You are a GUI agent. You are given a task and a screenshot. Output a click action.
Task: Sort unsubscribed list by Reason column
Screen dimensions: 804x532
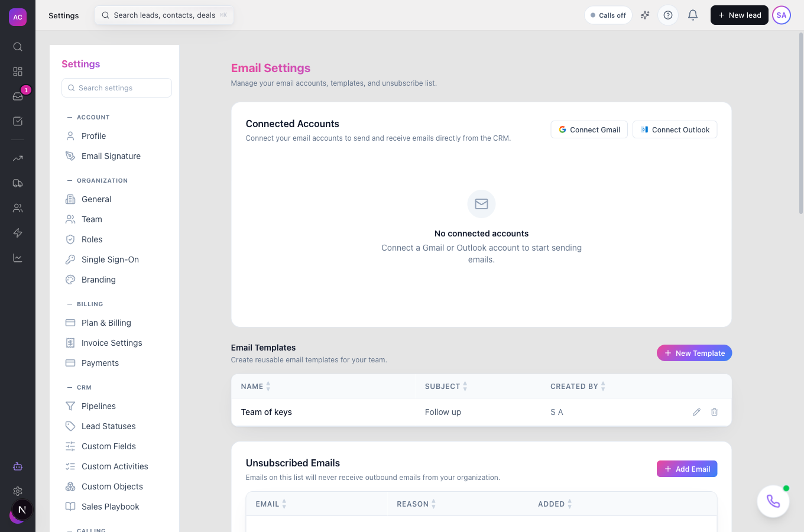point(416,504)
